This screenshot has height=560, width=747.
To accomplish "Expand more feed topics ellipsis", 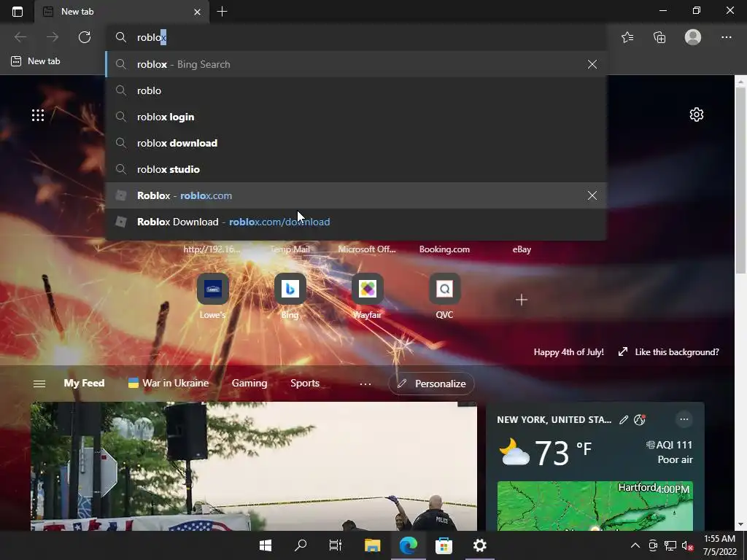I will click(365, 384).
